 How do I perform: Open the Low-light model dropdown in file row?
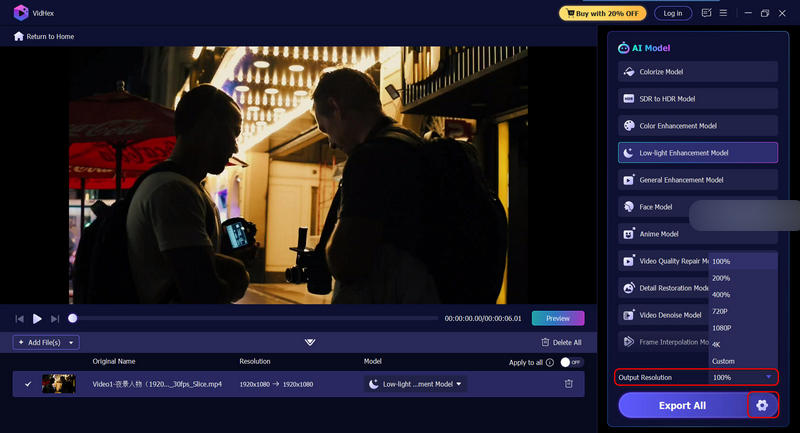coord(415,384)
